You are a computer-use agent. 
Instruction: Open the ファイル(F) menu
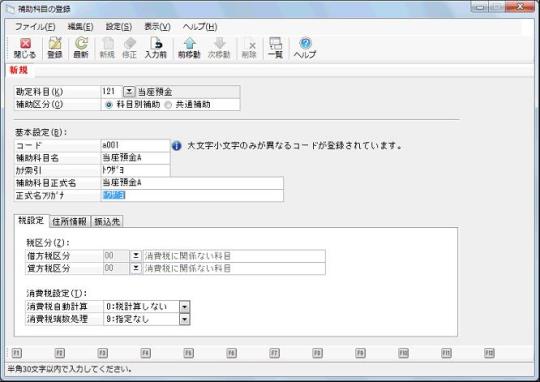pyautogui.click(x=35, y=27)
